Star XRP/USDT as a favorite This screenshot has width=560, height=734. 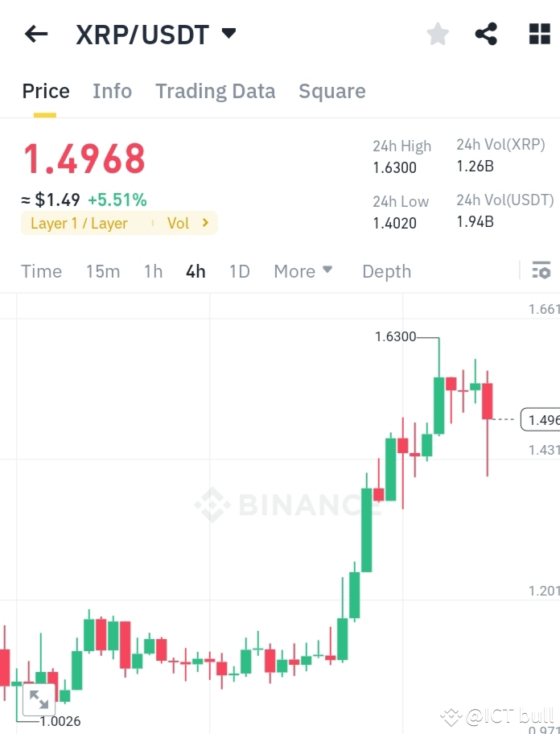click(x=437, y=34)
